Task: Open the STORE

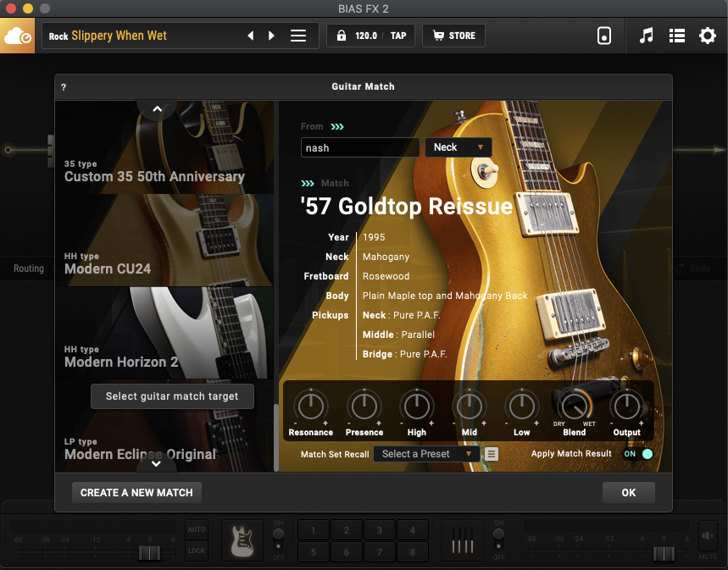Action: tap(453, 36)
